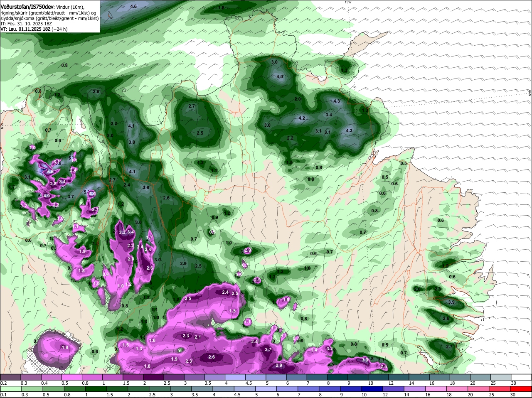This screenshot has width=532, height=398.
Task: Click the 4.2 precipitation value on the map
Action: (302, 118)
